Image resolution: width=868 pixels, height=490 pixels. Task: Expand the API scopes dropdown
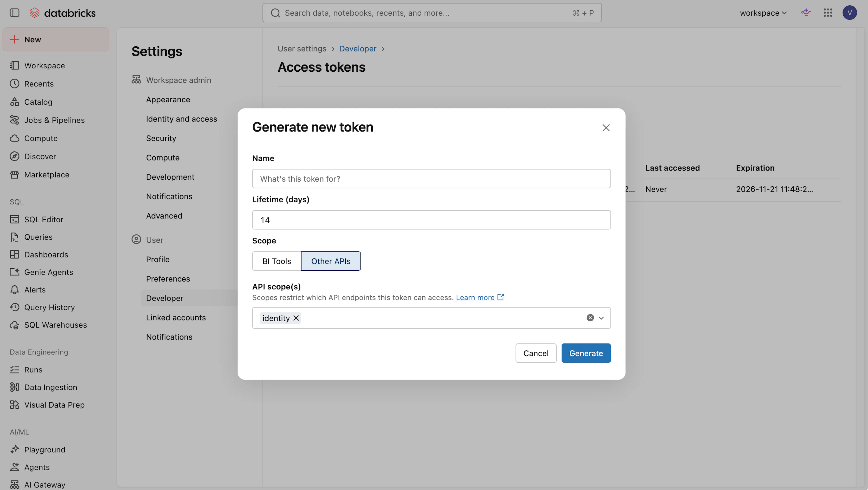[601, 318]
